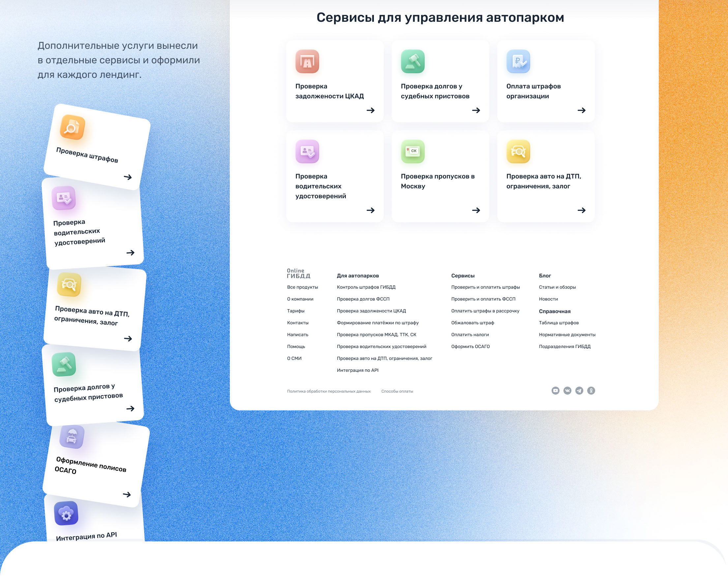Open the Таблица штрафов link

[x=559, y=323]
